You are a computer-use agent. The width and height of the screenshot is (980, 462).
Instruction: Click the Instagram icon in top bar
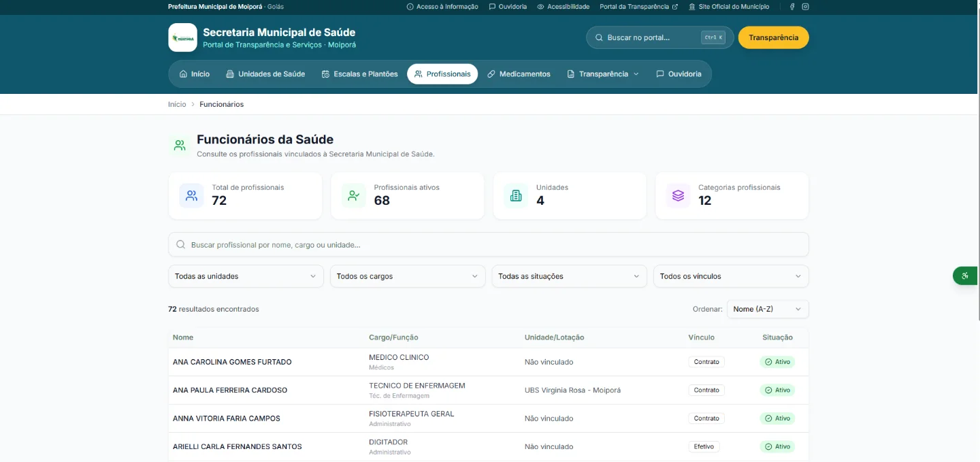coord(805,7)
